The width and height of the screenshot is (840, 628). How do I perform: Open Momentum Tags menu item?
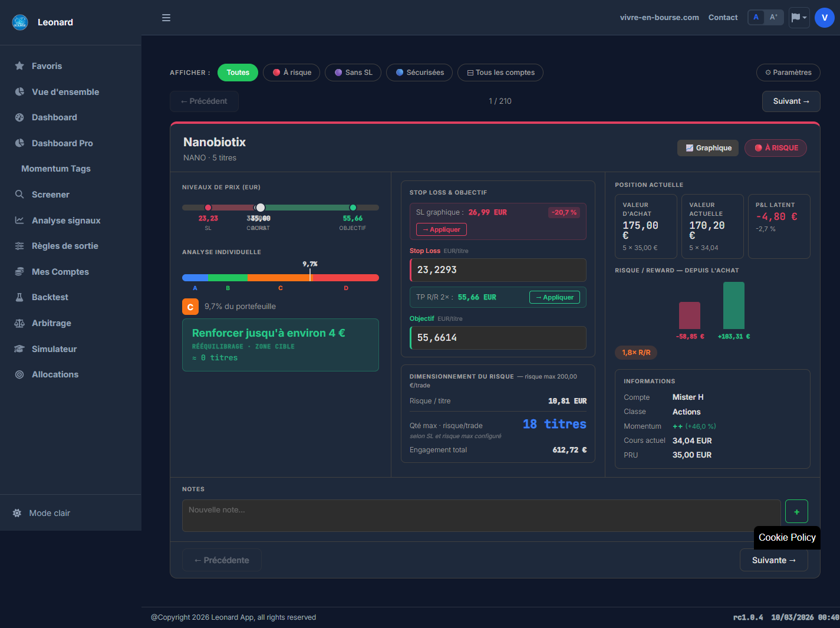tap(56, 169)
